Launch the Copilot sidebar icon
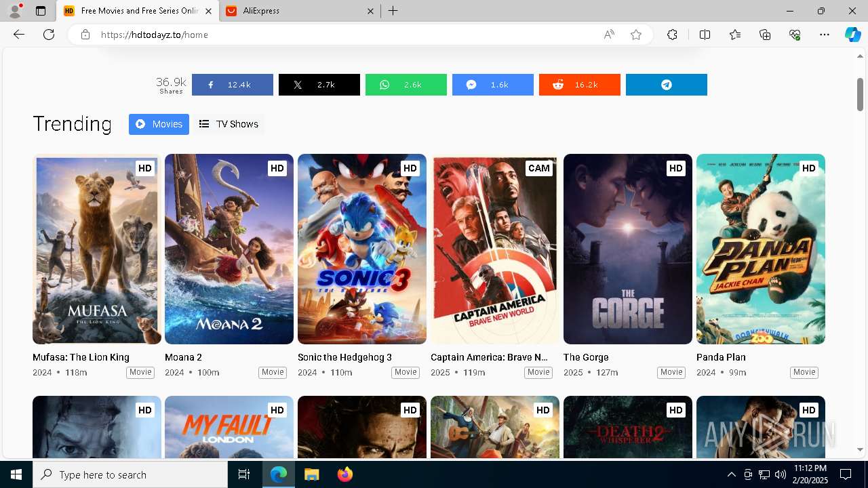The image size is (868, 488). point(852,35)
